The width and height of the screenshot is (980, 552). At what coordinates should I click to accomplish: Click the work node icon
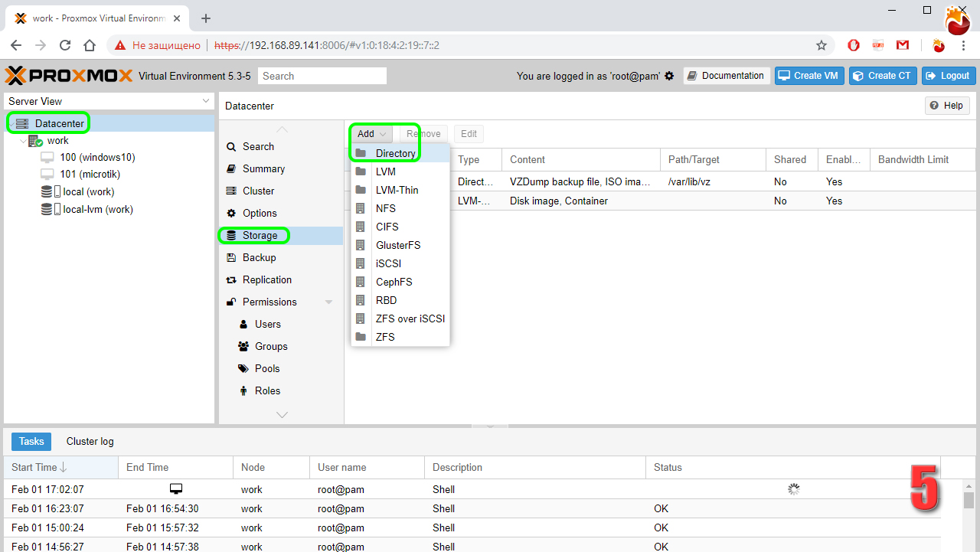(35, 141)
